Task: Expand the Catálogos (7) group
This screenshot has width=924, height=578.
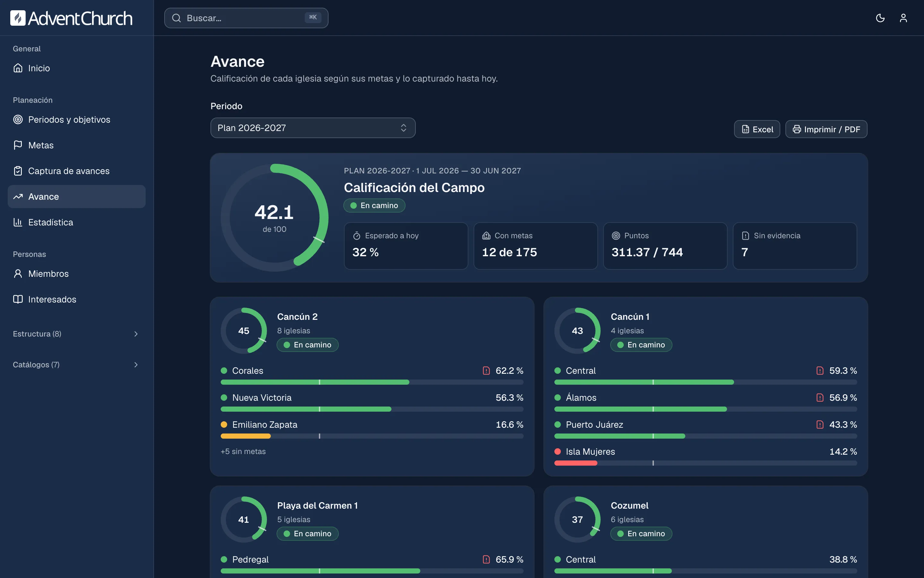Action: (x=76, y=365)
